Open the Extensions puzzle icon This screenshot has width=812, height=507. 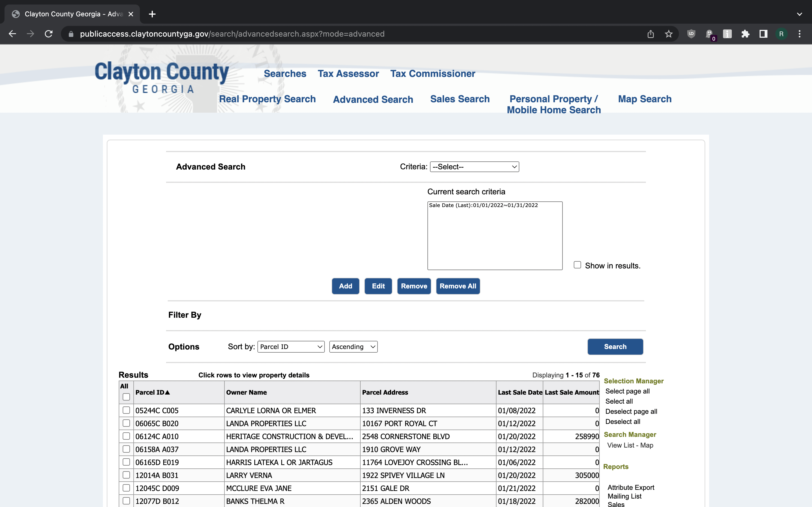click(745, 34)
